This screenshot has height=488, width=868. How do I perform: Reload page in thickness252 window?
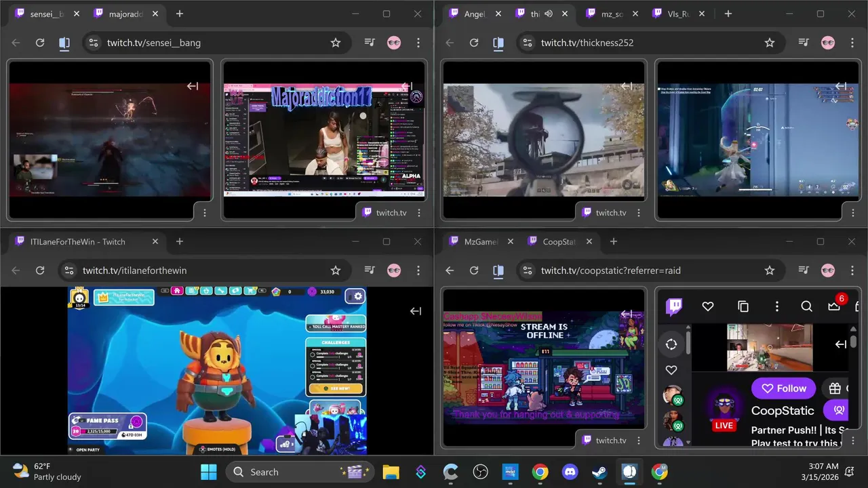[x=474, y=43]
